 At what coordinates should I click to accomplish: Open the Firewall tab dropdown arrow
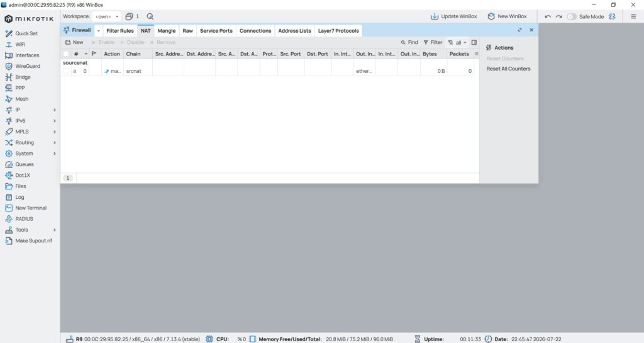pos(99,31)
